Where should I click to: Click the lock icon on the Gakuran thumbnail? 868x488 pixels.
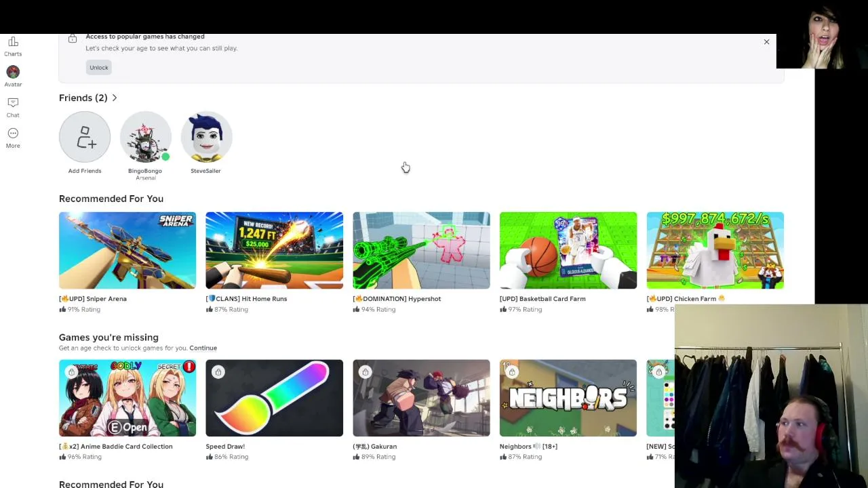point(365,372)
